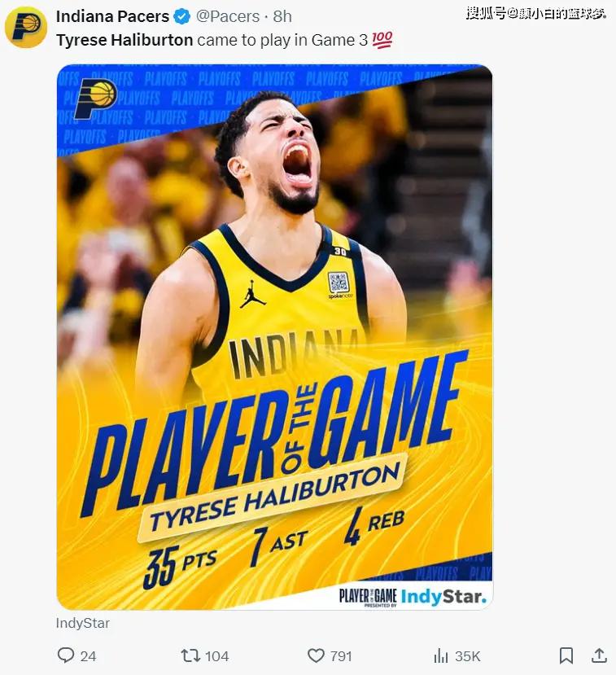This screenshot has height=675, width=616.
Task: Click the IndyStar logo in the graphic
Action: (x=444, y=597)
